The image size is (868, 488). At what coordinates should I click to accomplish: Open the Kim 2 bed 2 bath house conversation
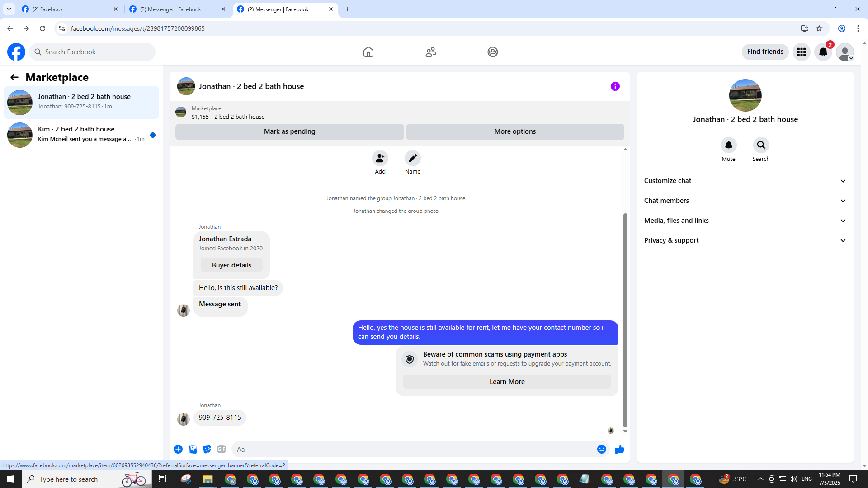[x=81, y=134]
